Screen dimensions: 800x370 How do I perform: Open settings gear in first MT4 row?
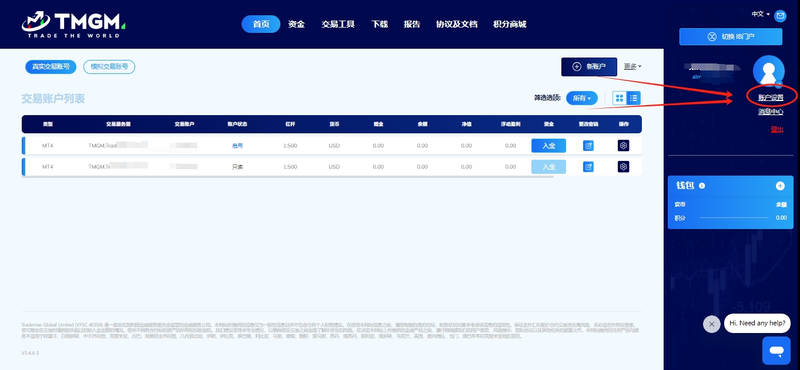click(x=623, y=145)
